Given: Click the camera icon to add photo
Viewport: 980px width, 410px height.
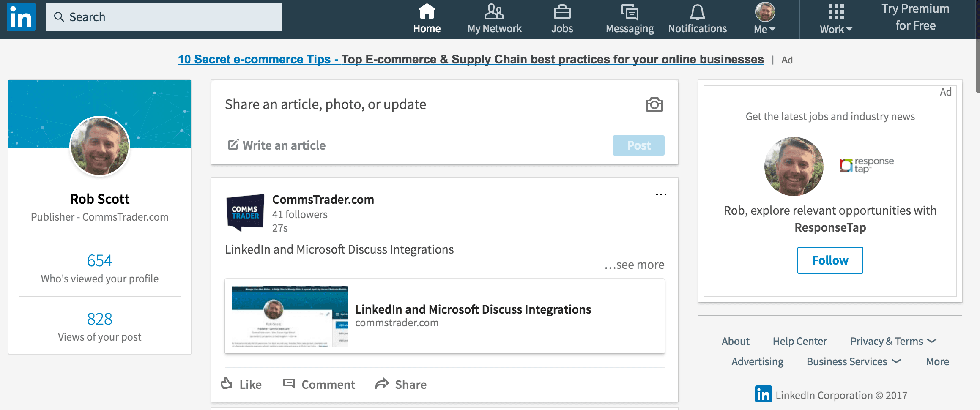Looking at the screenshot, I should [654, 104].
